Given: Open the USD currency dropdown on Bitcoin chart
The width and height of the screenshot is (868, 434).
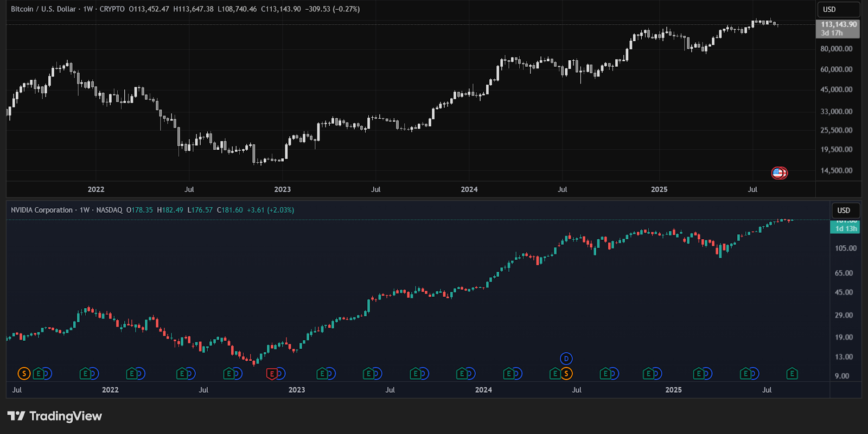Looking at the screenshot, I should (x=838, y=9).
